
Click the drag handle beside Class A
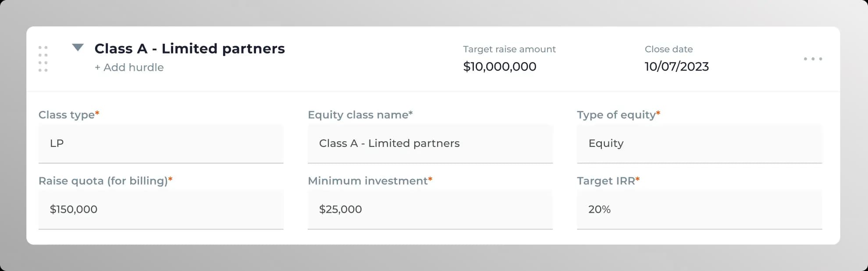pyautogui.click(x=43, y=59)
